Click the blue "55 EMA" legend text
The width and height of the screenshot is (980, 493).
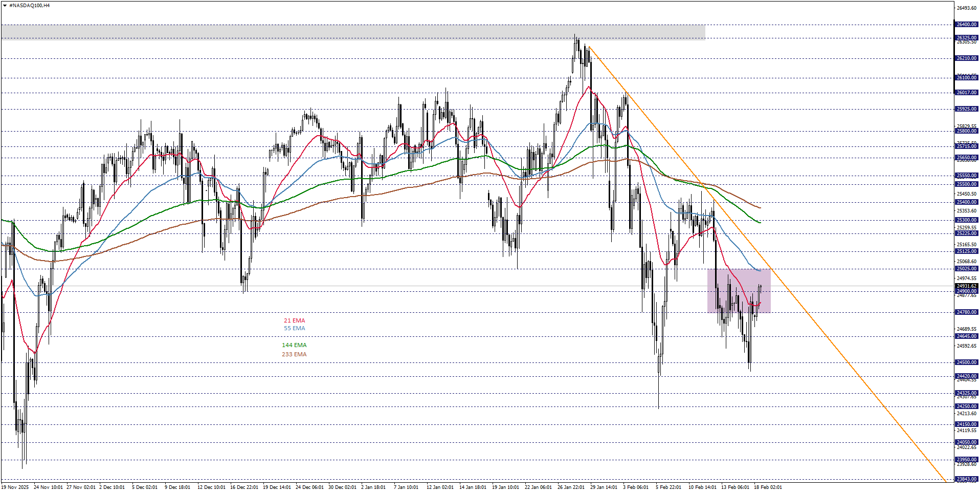click(294, 328)
